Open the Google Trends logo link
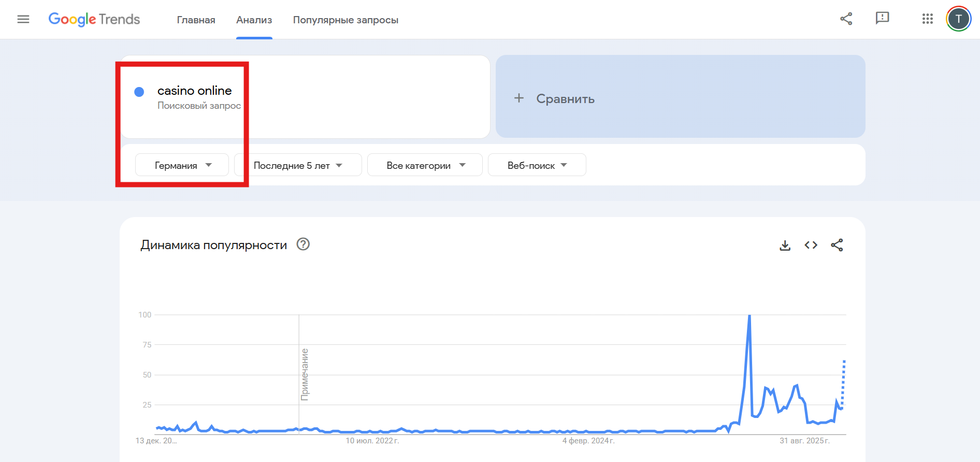Screen dimensions: 980x462 coord(94,19)
